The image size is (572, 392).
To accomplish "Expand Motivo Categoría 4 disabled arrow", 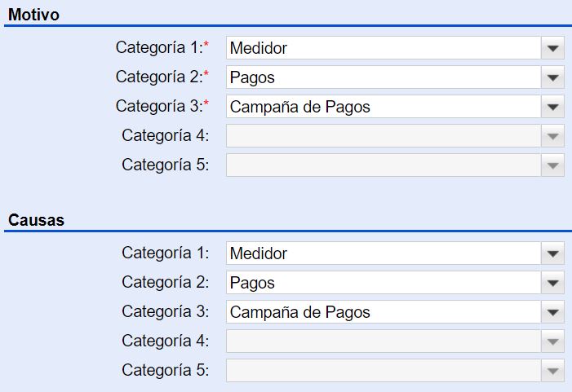I will pyautogui.click(x=552, y=136).
